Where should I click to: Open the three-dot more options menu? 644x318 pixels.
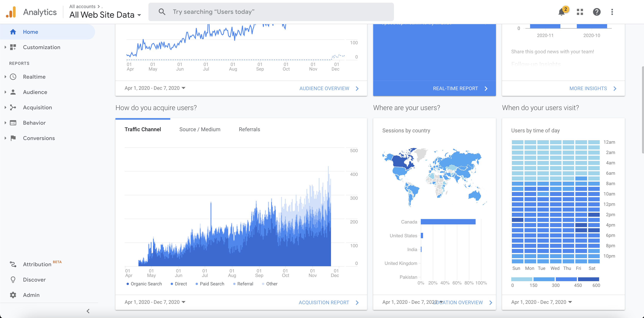612,12
